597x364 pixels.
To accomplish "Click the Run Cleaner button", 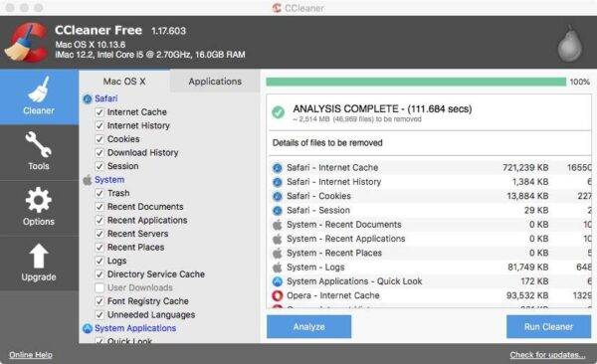I will tap(548, 326).
